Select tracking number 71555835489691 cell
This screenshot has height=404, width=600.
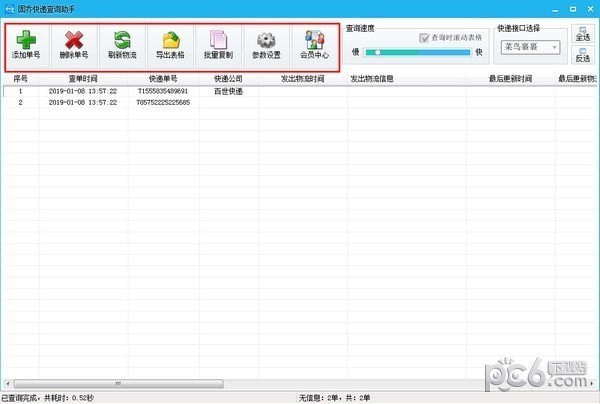pos(163,91)
